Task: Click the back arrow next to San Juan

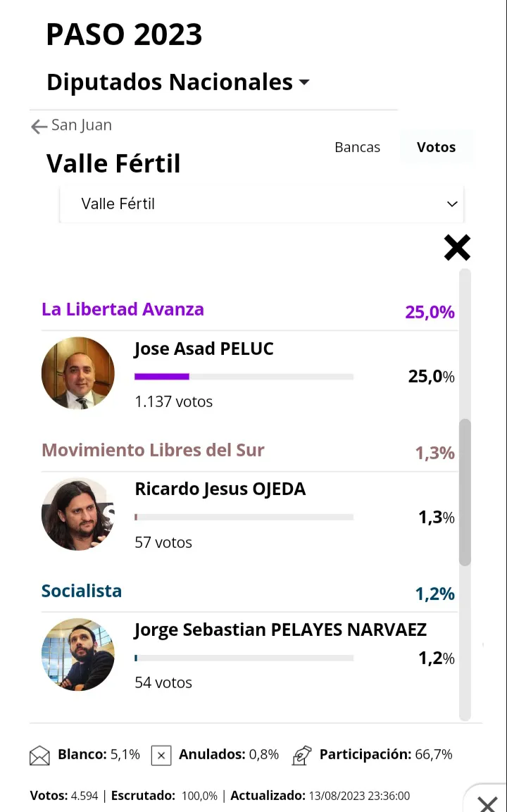Action: (x=39, y=126)
